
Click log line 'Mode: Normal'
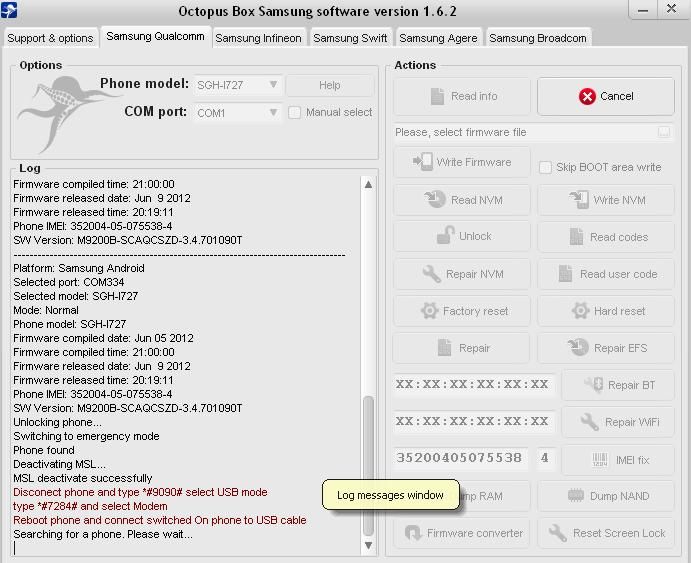[46, 310]
